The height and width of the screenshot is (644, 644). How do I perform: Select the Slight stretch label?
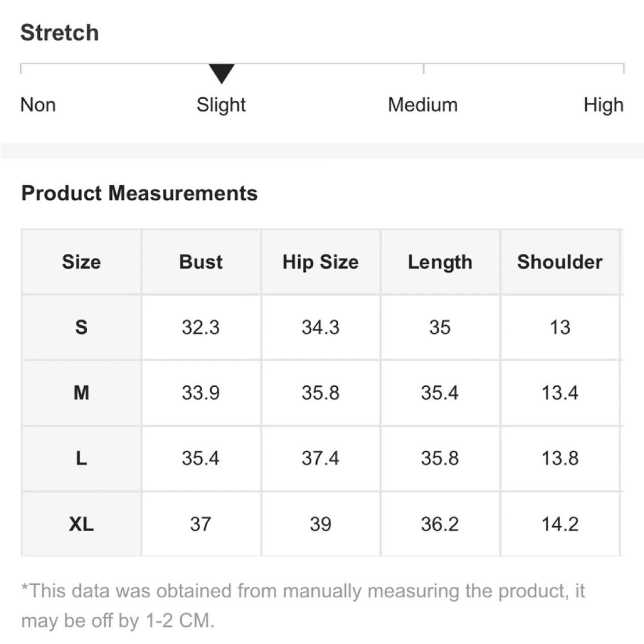221,105
